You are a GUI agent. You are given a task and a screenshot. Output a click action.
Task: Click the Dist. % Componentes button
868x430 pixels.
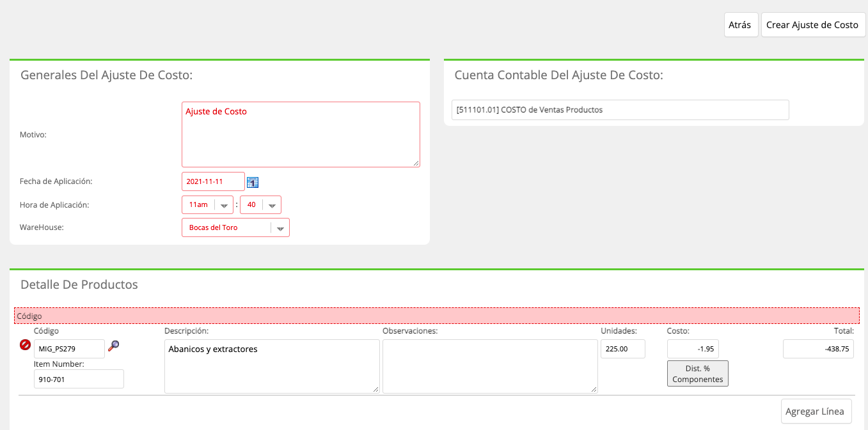(698, 374)
